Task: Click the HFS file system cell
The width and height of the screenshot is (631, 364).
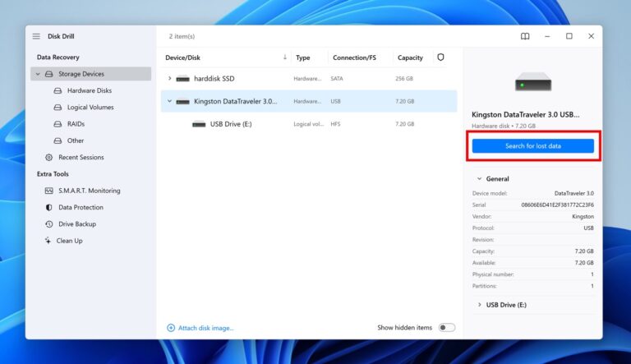Action: pyautogui.click(x=335, y=124)
